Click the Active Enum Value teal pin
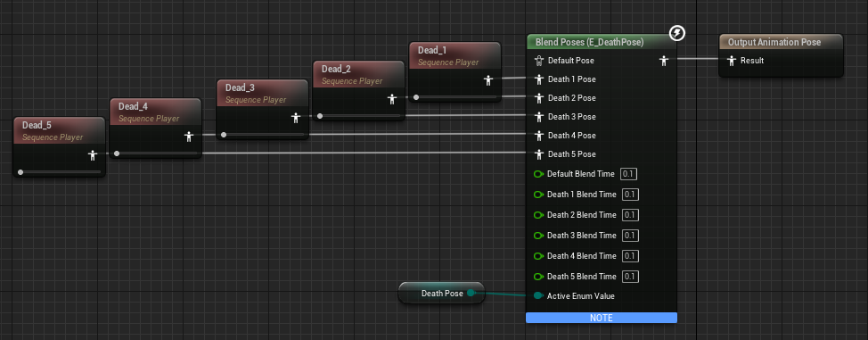 coord(538,296)
